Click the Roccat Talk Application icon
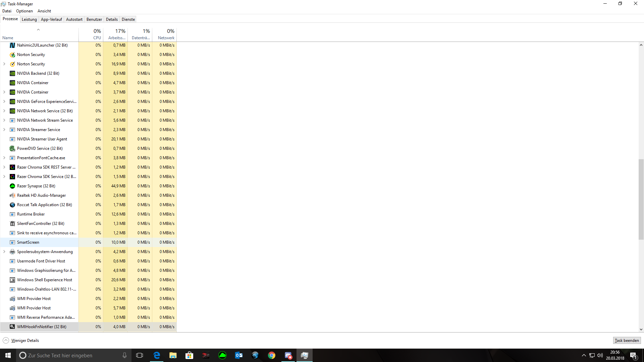The image size is (644, 362). (12, 205)
